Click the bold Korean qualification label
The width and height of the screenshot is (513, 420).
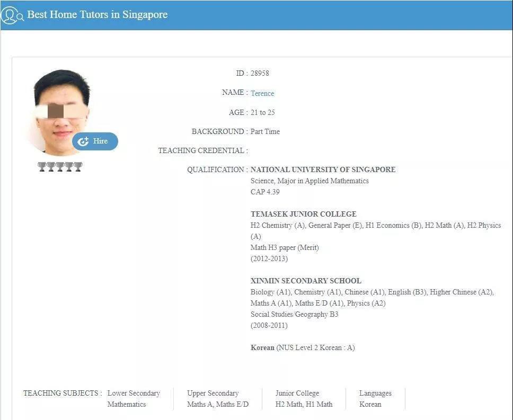point(262,347)
